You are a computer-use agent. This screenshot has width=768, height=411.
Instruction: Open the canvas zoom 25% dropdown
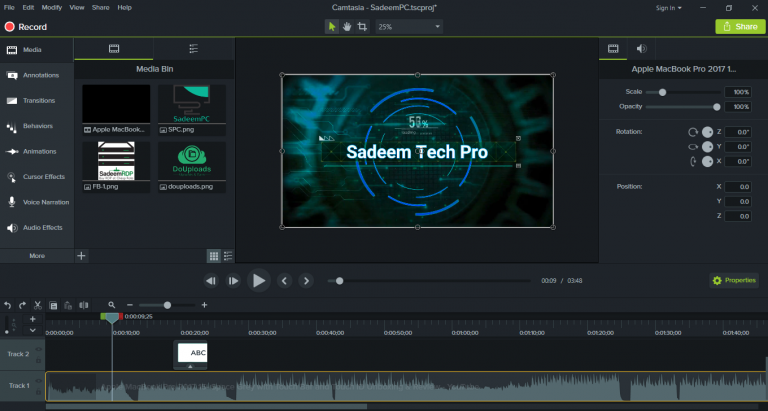click(409, 26)
